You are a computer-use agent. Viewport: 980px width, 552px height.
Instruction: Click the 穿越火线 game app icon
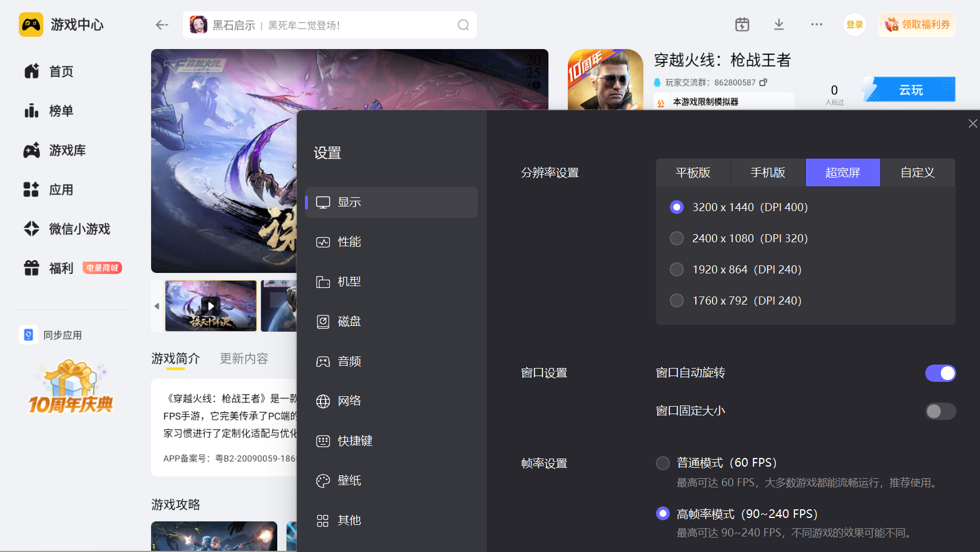tap(605, 80)
